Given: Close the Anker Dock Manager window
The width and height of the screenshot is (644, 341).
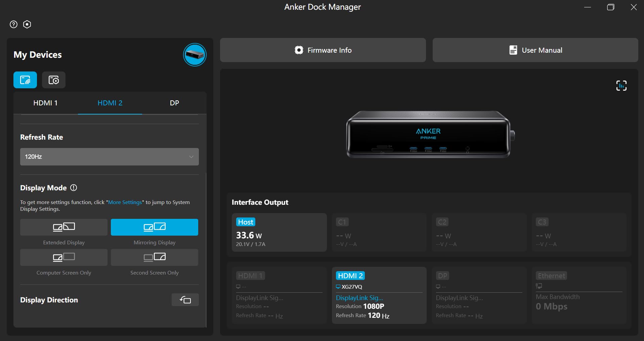Looking at the screenshot, I should [634, 7].
